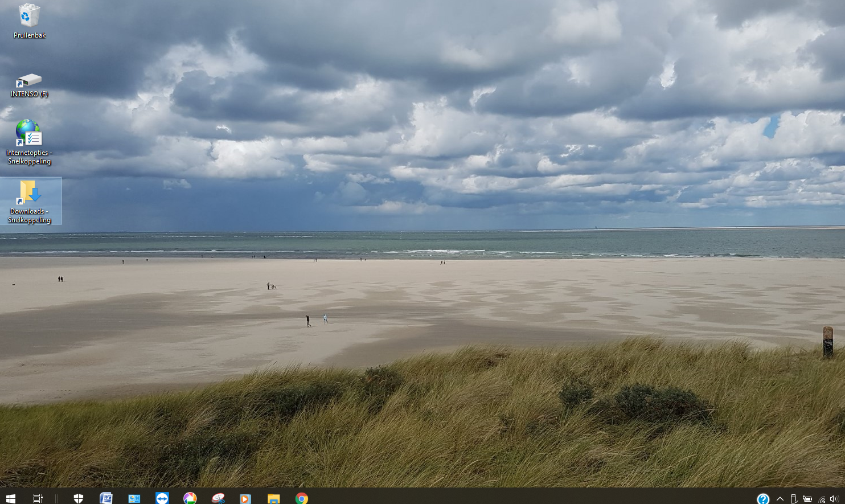845x504 pixels.
Task: Open File Explorer from the taskbar
Action: [274, 498]
